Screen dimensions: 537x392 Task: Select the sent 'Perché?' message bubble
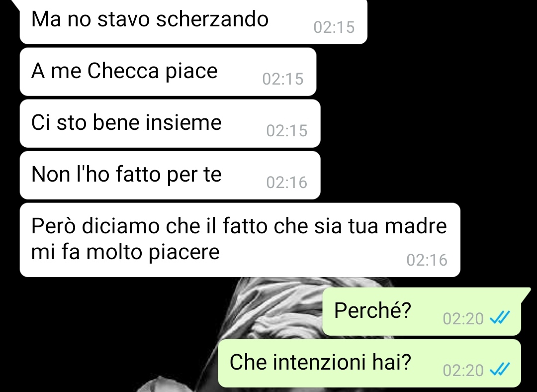click(x=422, y=311)
